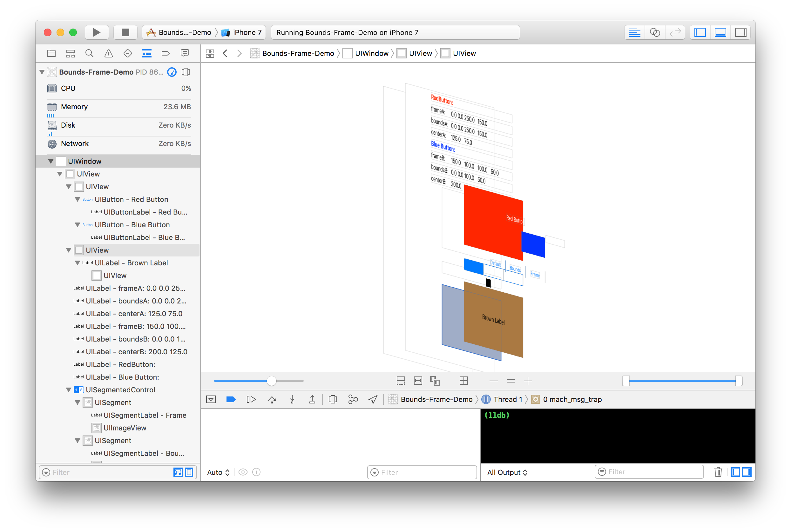The width and height of the screenshot is (791, 532).
Task: Move the right visible-range slider handle
Action: [x=738, y=381]
